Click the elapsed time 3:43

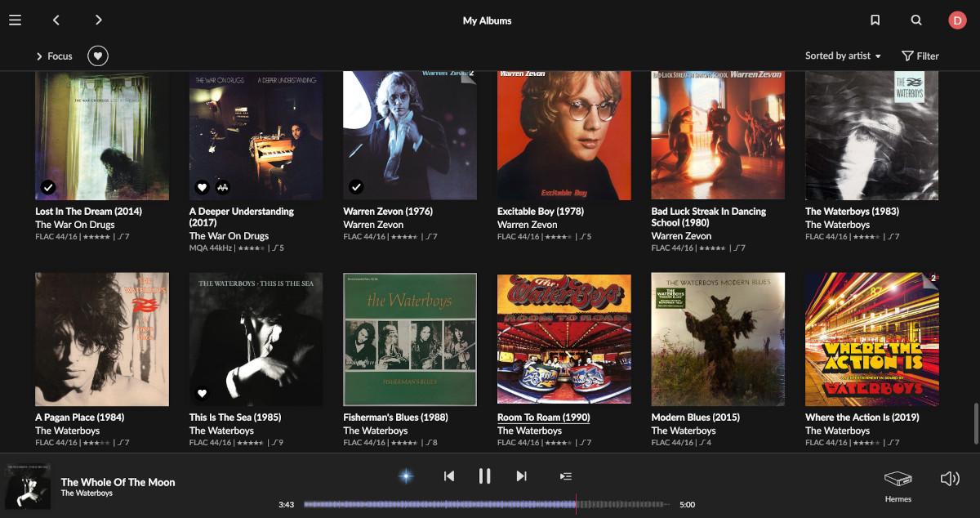(286, 505)
